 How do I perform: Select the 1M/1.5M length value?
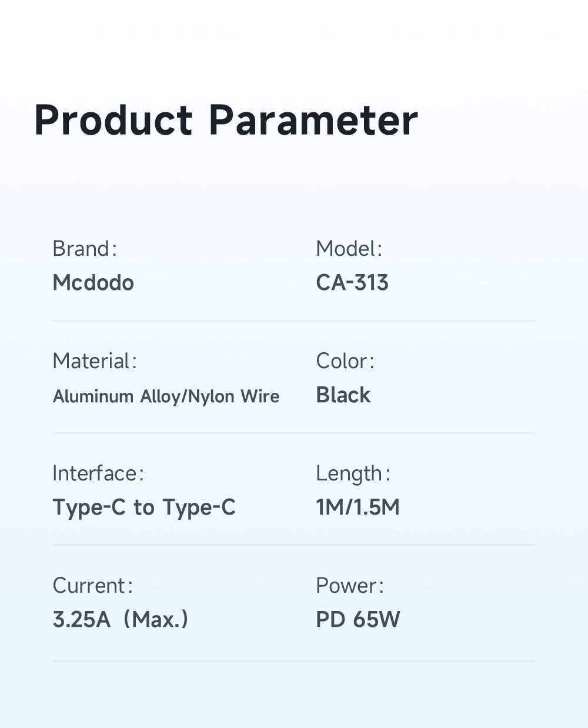(358, 507)
